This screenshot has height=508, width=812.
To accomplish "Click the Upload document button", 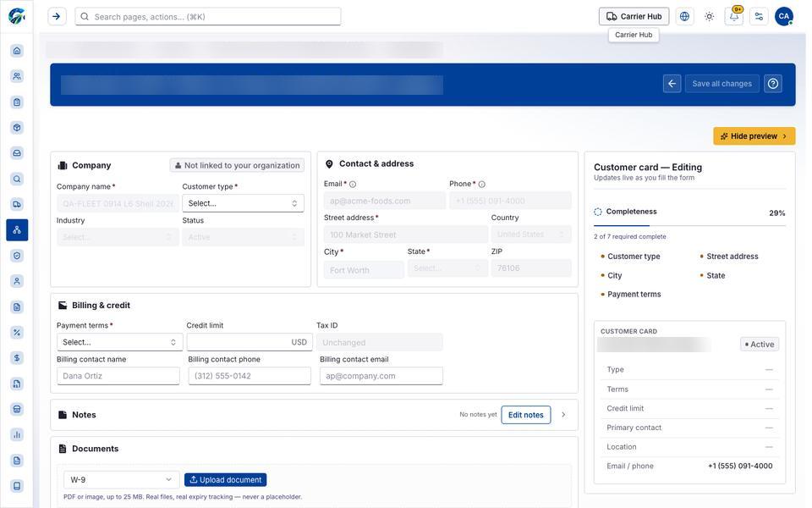I will [225, 479].
